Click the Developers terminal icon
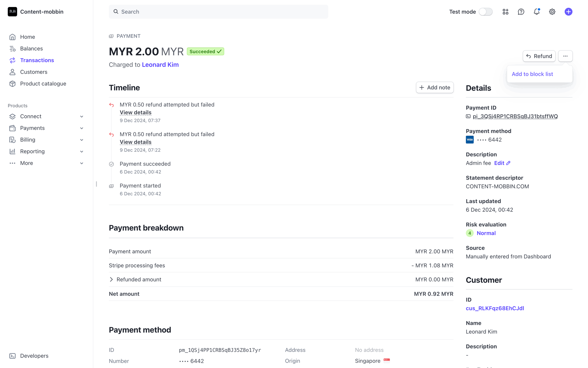The image size is (588, 368). point(12,356)
